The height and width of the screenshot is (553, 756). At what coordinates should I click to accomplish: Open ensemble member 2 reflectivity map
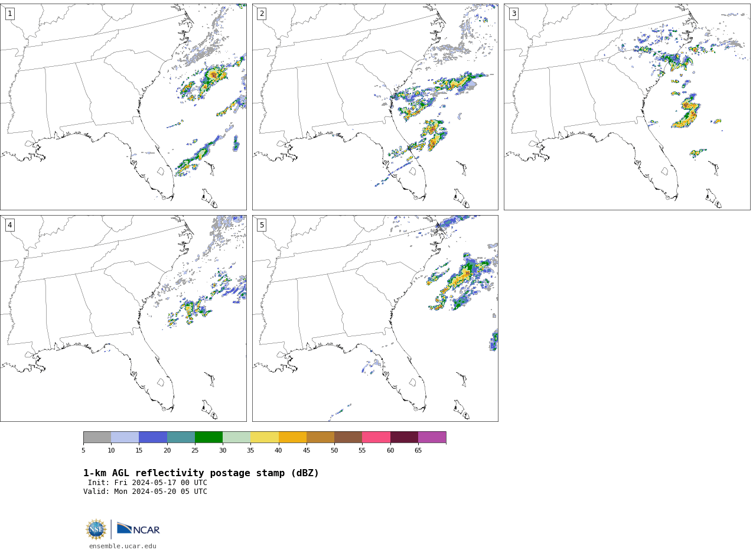coord(375,107)
